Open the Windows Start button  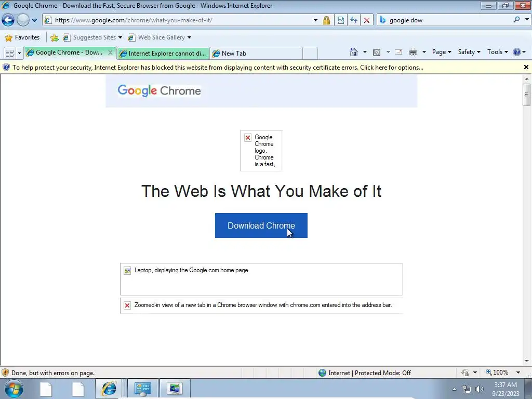(x=14, y=389)
